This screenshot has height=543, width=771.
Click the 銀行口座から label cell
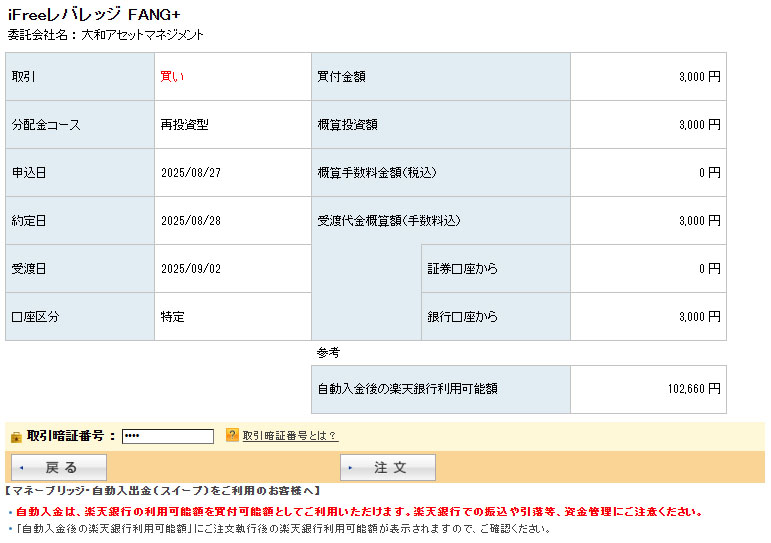[462, 317]
